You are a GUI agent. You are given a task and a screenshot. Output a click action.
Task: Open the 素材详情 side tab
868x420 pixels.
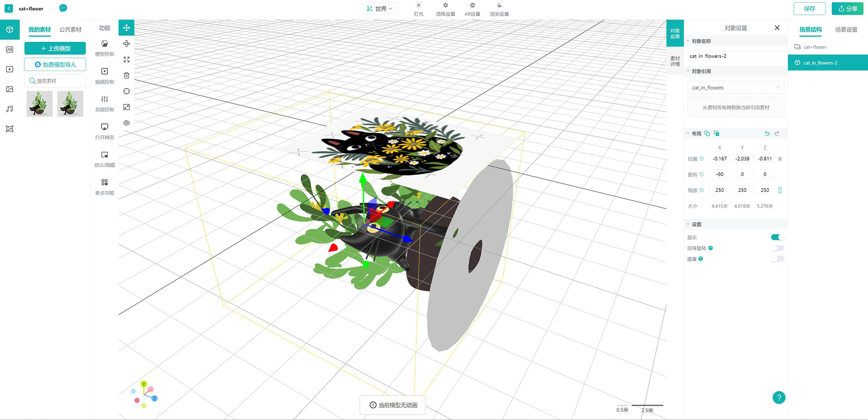coord(675,61)
